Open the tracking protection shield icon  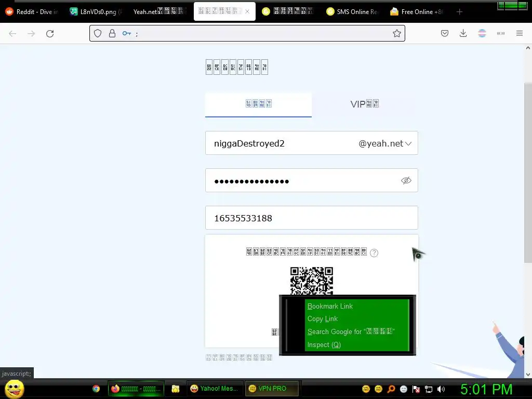(x=98, y=33)
